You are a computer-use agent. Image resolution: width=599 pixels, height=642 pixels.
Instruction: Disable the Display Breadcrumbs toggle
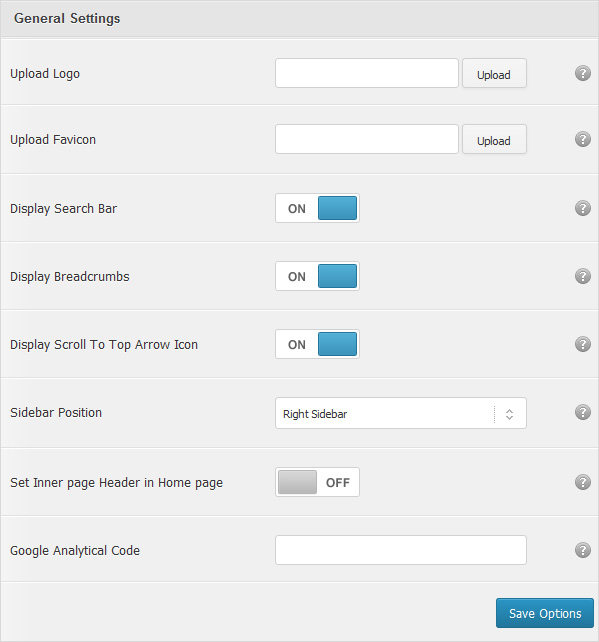[x=317, y=276]
